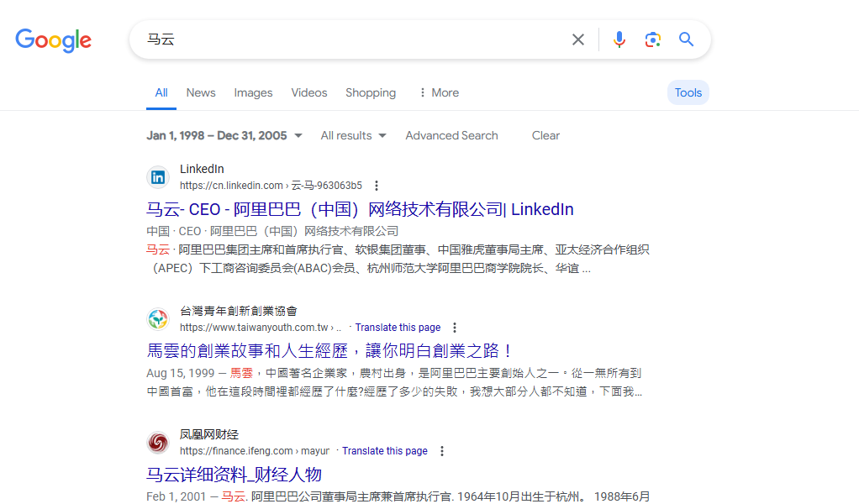This screenshot has height=504, width=859.
Task: Open three-dot menu for ifeng result
Action: (441, 451)
